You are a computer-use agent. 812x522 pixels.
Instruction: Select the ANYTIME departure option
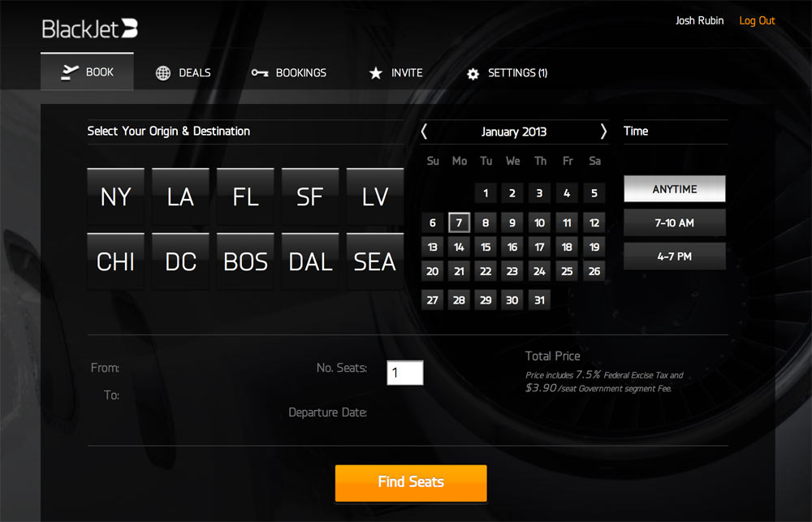point(674,188)
